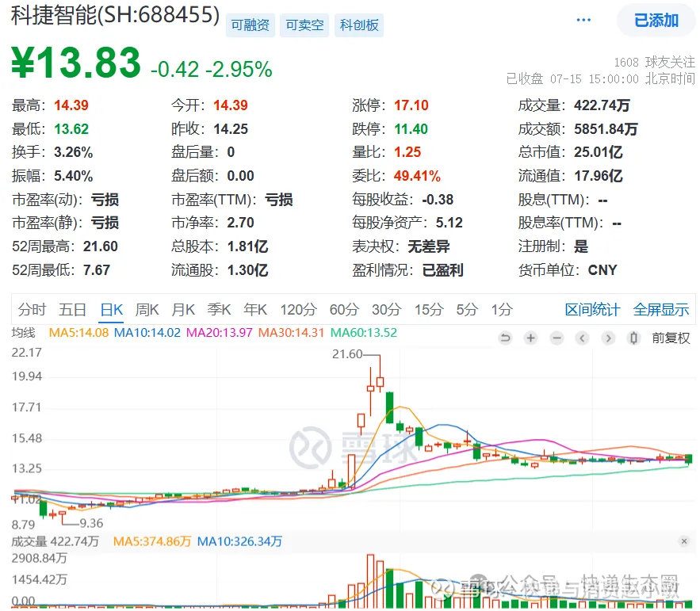Click the 每股收益 value -0.38
Viewport: 700px width, 611px height.
[x=438, y=200]
